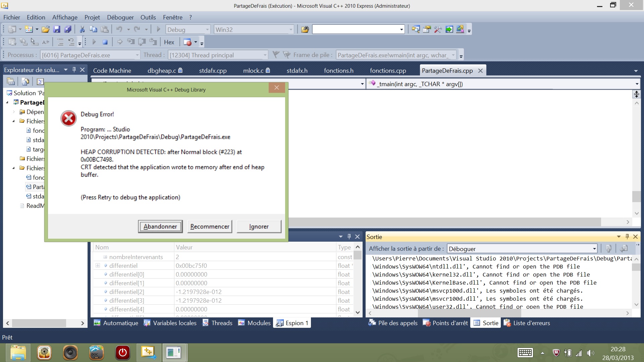The height and width of the screenshot is (362, 644).
Task: Open the document tab list dropdown arrow
Action: pos(636,71)
